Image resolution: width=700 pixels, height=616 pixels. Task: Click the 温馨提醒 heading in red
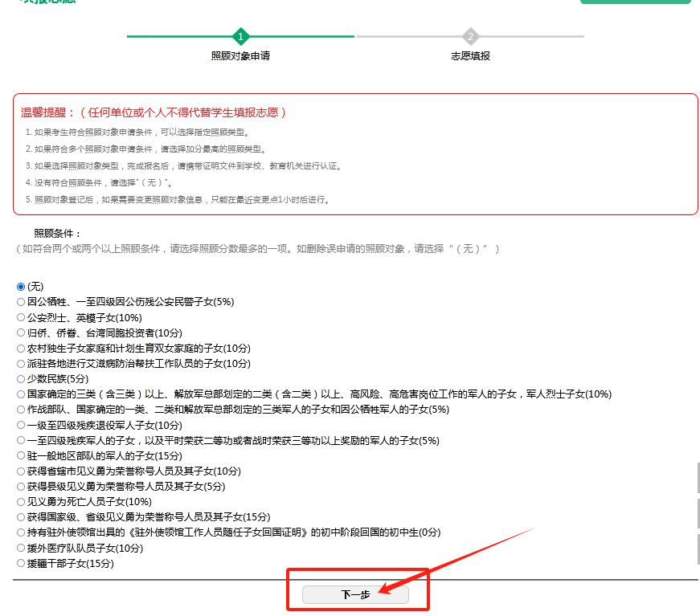click(154, 112)
